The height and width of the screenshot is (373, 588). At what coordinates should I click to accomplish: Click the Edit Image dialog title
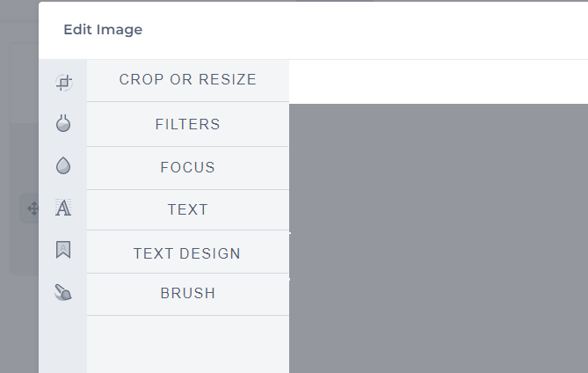(x=103, y=30)
